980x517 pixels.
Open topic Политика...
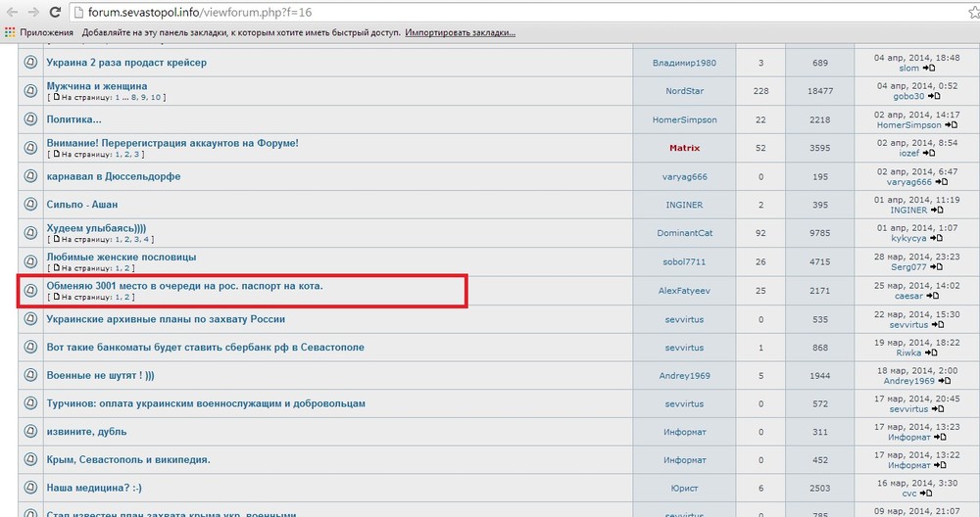point(73,119)
